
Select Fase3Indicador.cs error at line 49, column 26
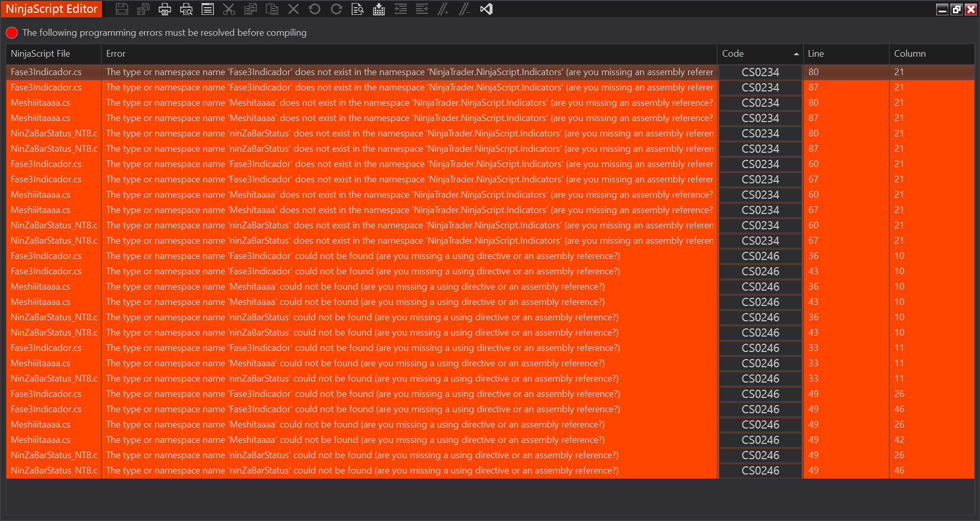pyautogui.click(x=490, y=394)
